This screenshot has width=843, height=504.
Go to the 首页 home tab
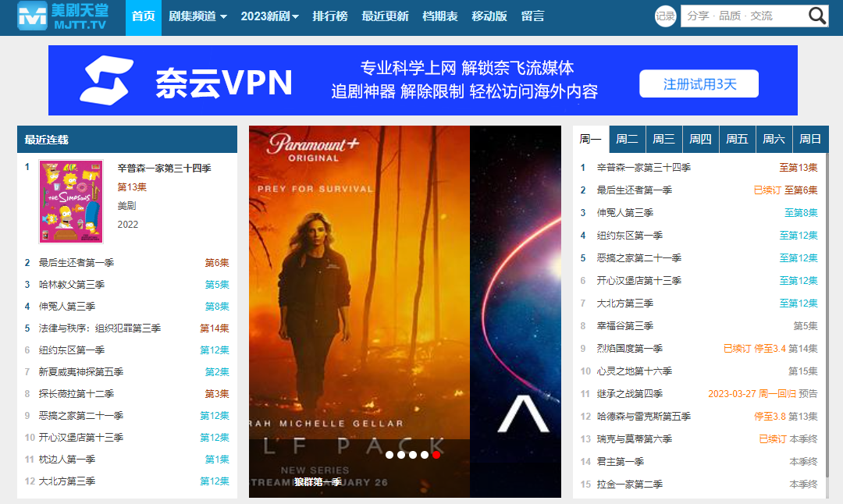143,16
